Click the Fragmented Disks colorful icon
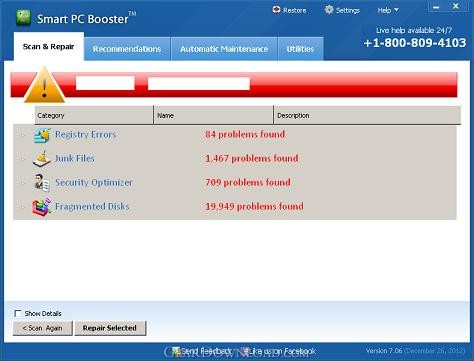The image size is (474, 361). click(42, 207)
